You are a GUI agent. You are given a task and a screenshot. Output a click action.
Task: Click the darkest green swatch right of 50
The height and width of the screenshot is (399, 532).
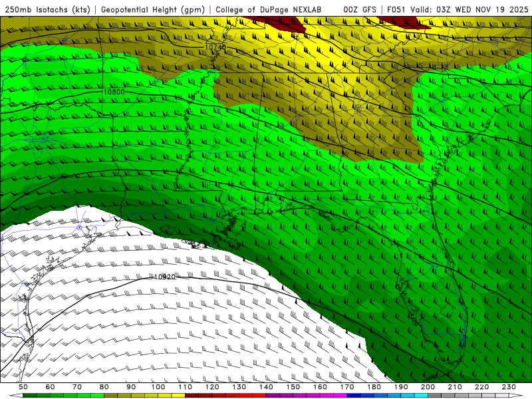[29, 396]
